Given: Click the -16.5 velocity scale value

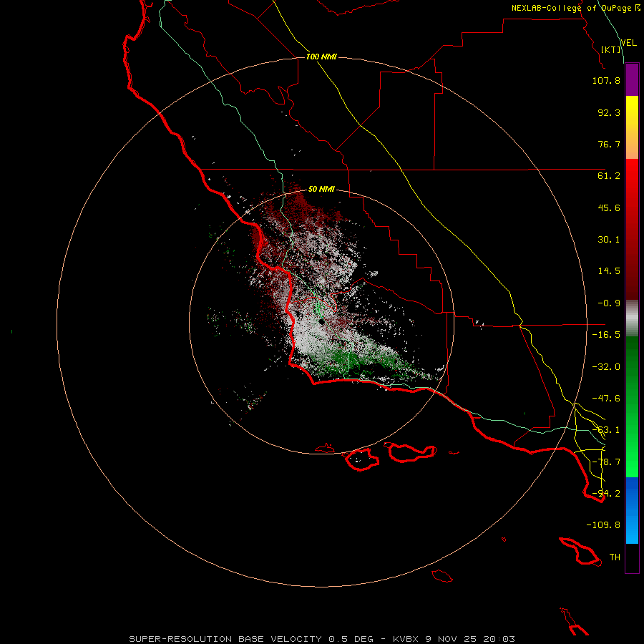Looking at the screenshot, I should 606,335.
